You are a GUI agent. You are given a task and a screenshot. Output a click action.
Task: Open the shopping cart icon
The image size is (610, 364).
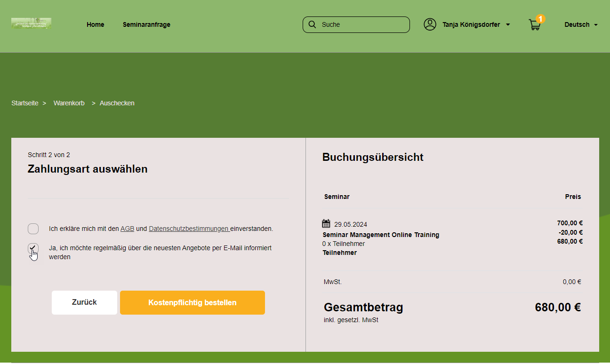coord(534,25)
